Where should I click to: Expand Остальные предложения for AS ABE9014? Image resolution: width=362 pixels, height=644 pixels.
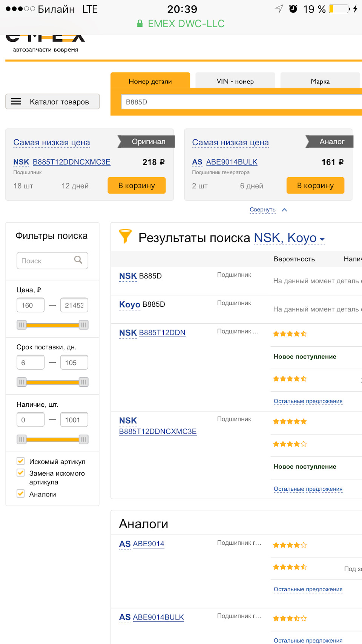[x=308, y=589]
